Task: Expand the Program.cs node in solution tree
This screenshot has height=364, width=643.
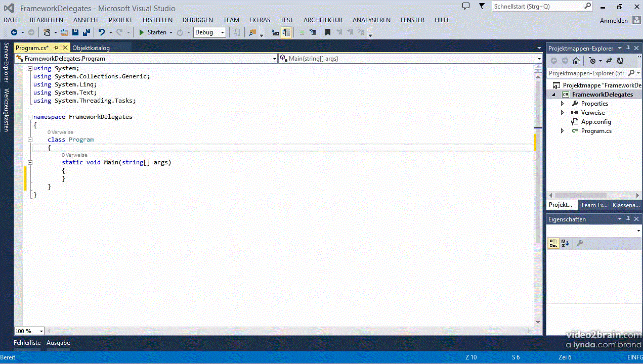Action: pyautogui.click(x=562, y=131)
